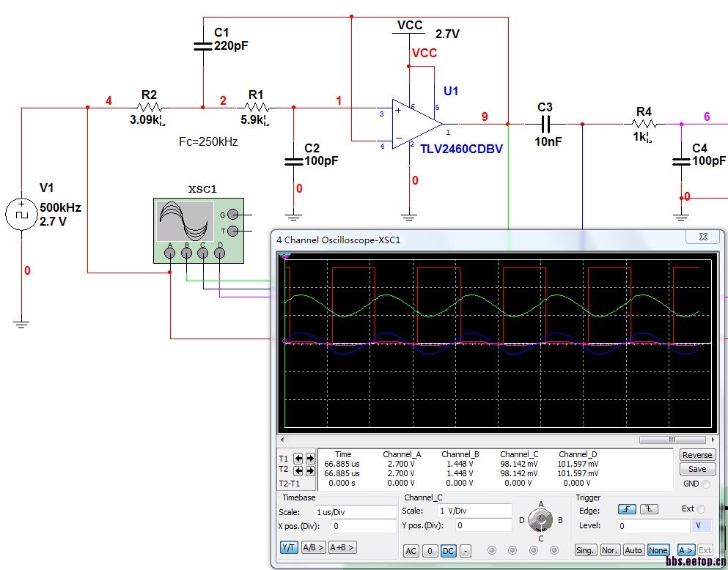728x570 pixels.
Task: Select None trigger mode
Action: (658, 550)
